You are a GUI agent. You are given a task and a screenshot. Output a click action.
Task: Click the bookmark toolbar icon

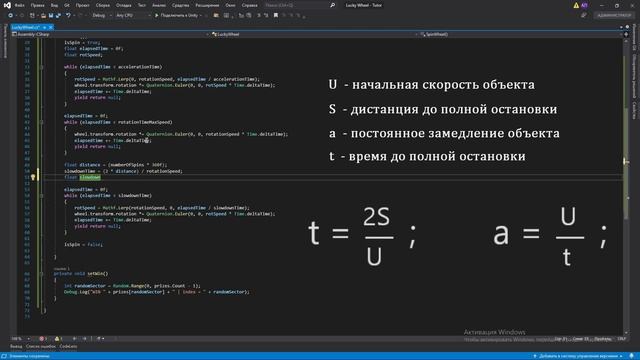pyautogui.click(x=276, y=16)
